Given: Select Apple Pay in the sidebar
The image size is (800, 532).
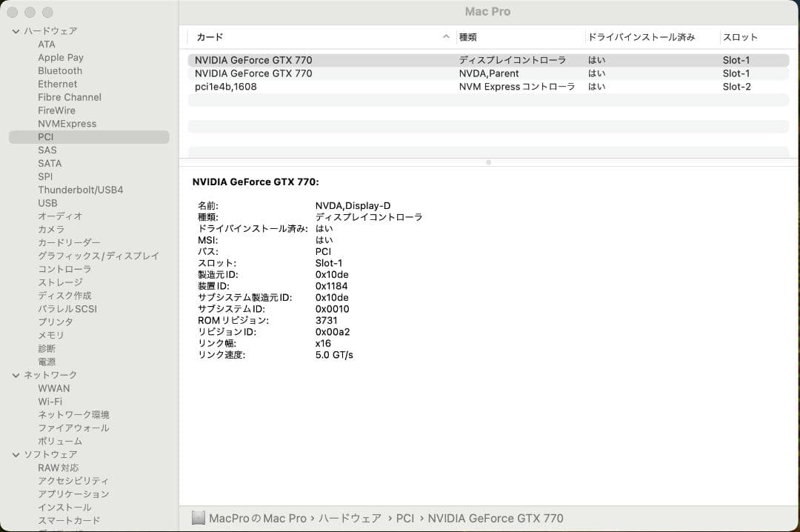Looking at the screenshot, I should [x=61, y=58].
